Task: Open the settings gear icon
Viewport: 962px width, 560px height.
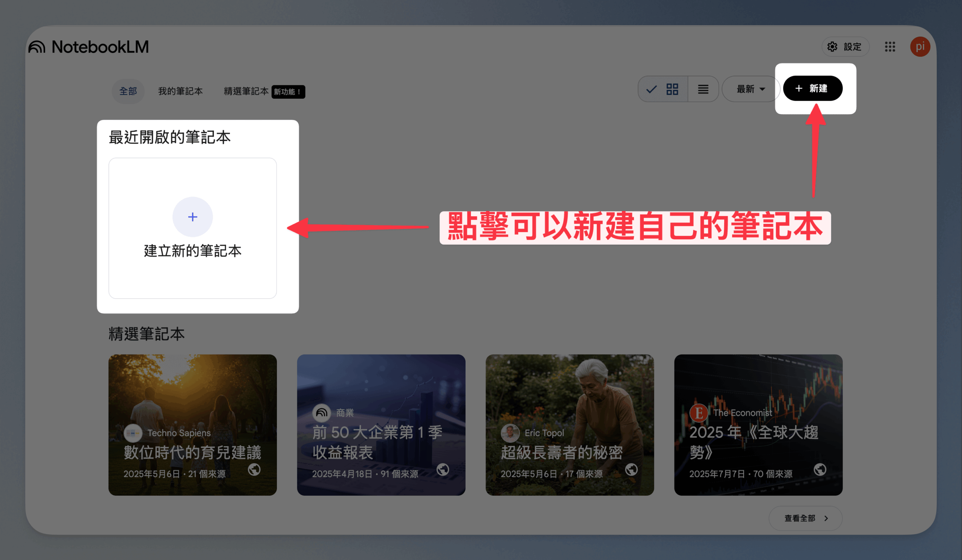Action: (x=832, y=47)
